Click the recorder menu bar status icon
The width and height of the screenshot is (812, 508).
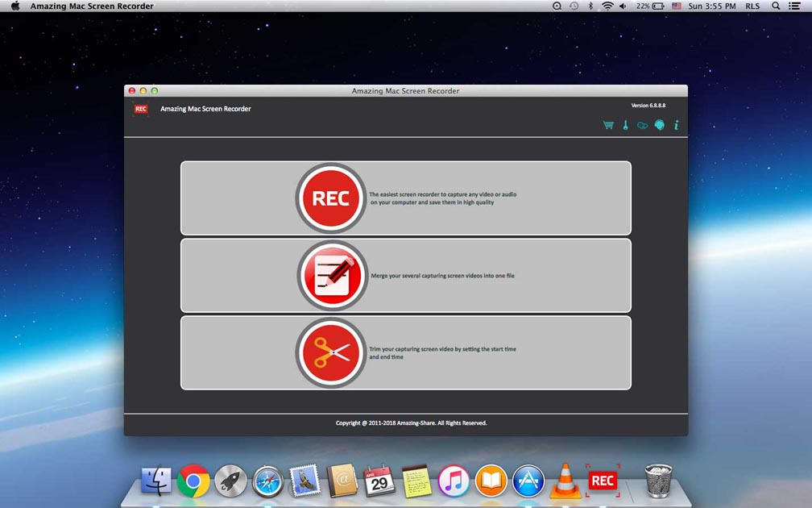click(557, 6)
